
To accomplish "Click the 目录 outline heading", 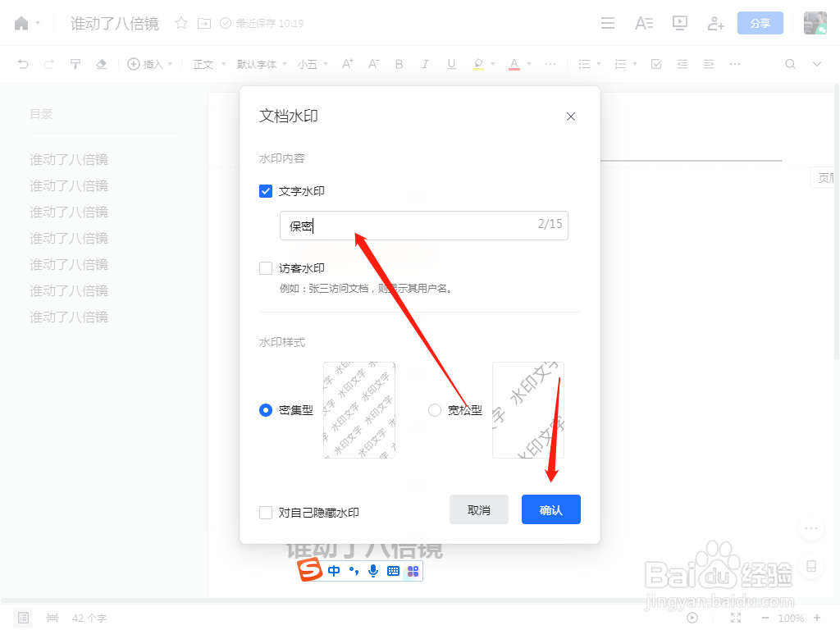I will coord(41,114).
